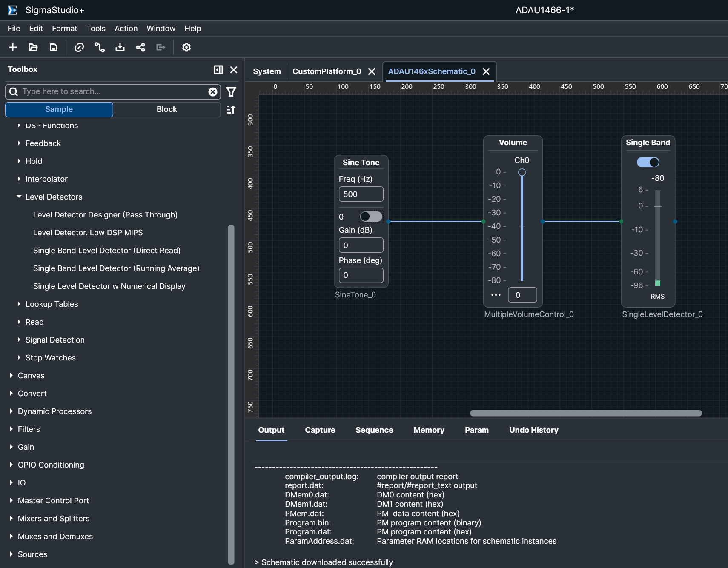The height and width of the screenshot is (568, 728).
Task: Open settings via the gear icon
Action: [186, 47]
